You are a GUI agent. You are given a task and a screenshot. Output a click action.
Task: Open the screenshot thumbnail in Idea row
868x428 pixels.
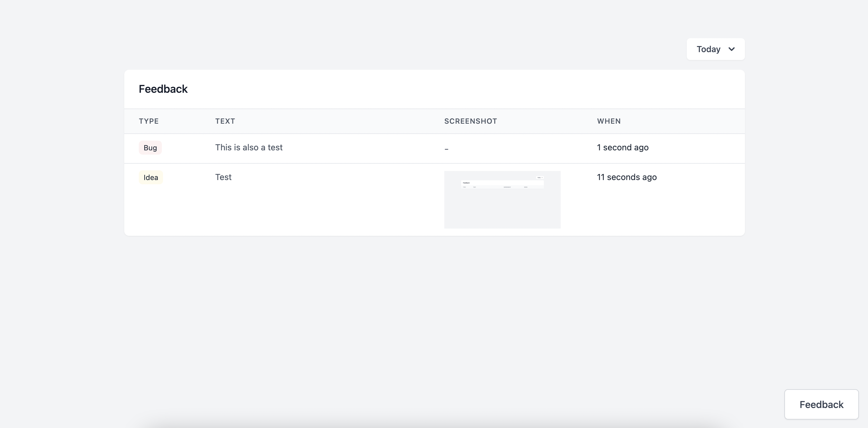click(502, 199)
